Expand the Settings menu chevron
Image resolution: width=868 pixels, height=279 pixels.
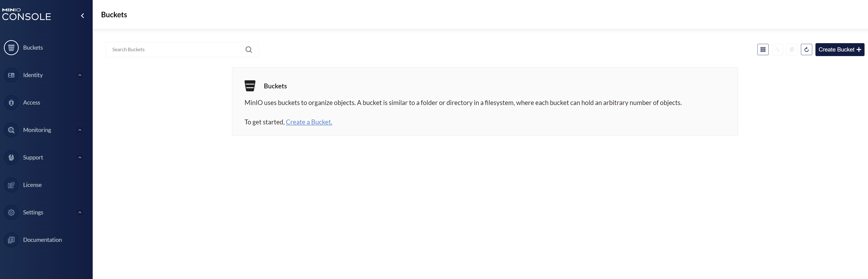(80, 213)
